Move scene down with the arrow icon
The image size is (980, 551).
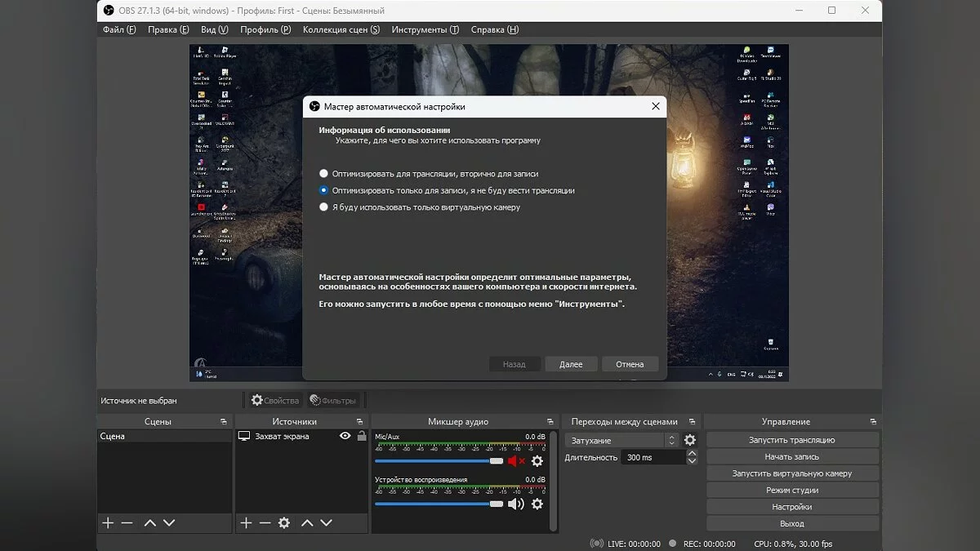[x=169, y=522]
